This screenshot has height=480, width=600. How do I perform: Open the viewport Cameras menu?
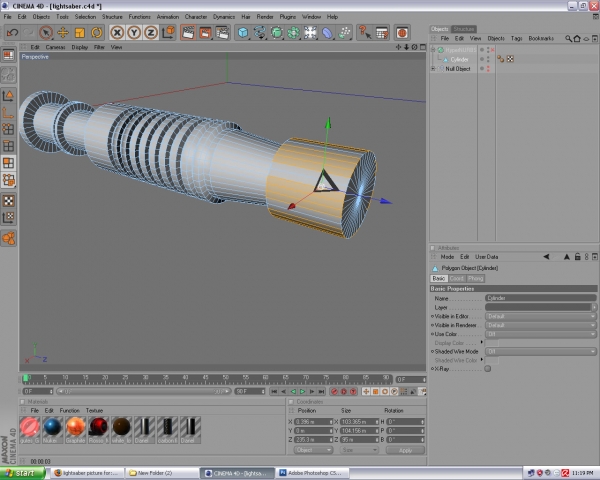point(55,47)
